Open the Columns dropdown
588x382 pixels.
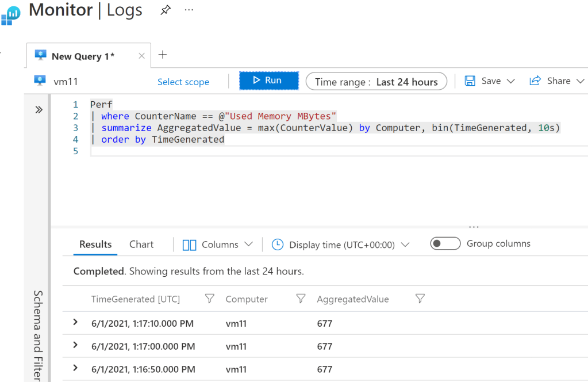[218, 245]
